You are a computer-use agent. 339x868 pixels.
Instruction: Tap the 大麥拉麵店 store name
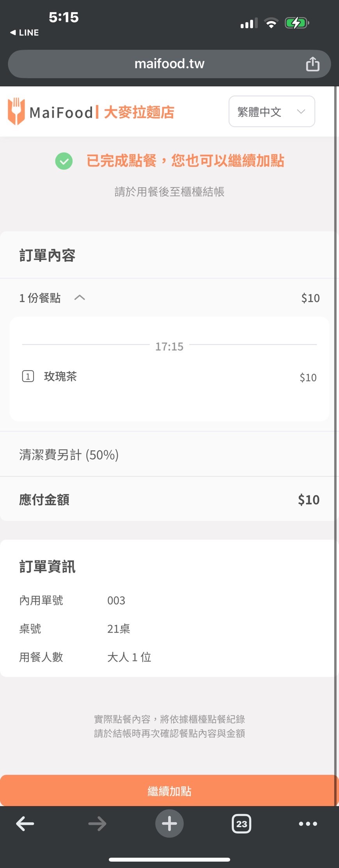[x=139, y=112]
